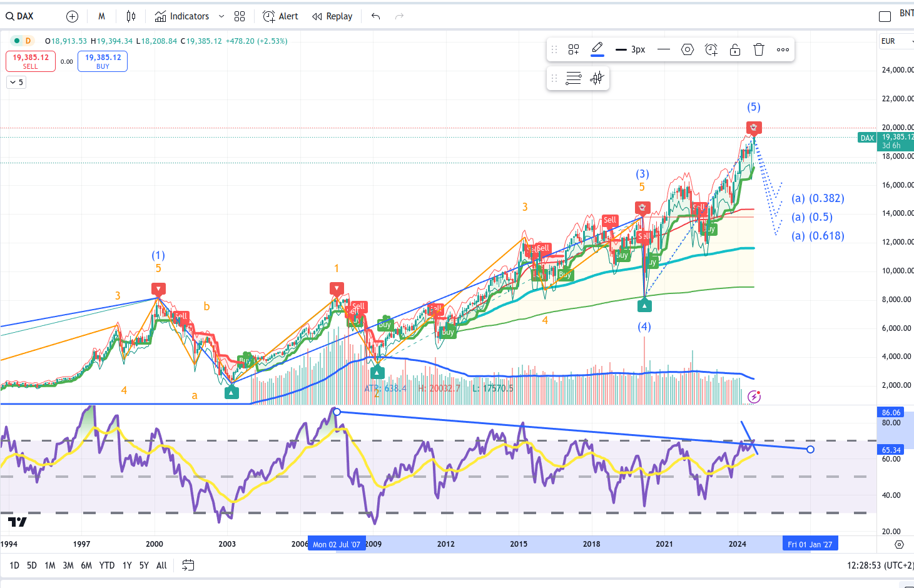This screenshot has height=588, width=914.
Task: Lock the drawing with the padlock toggle
Action: pos(735,49)
